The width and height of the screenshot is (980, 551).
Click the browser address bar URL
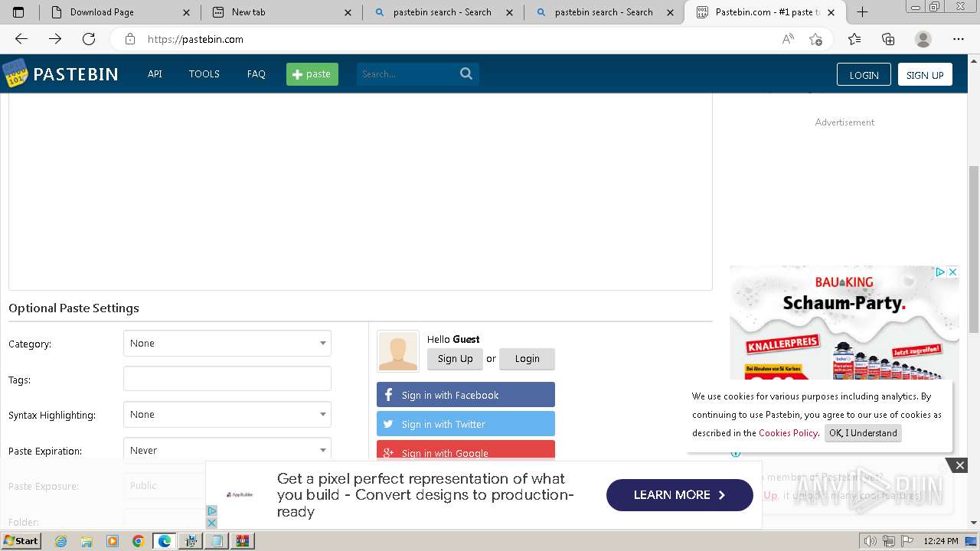point(195,39)
